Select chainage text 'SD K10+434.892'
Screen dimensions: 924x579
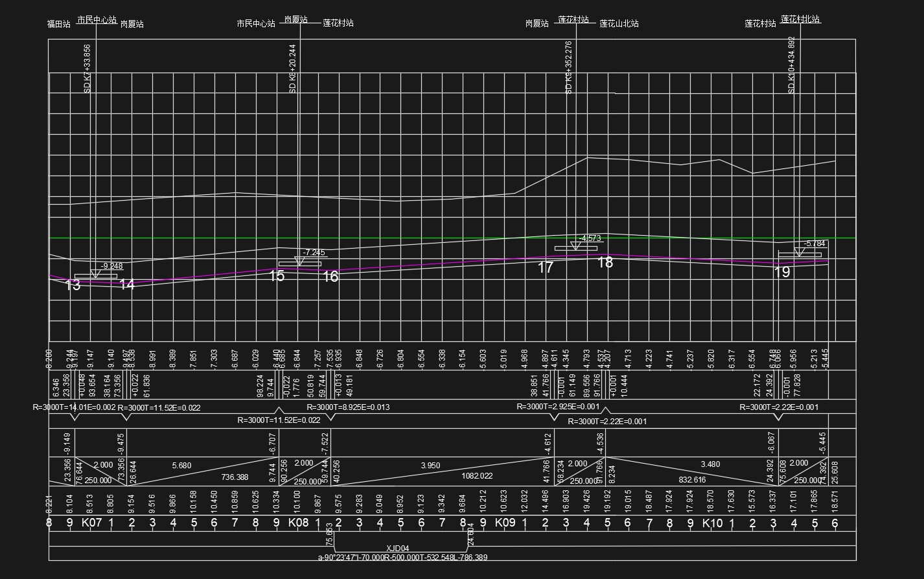click(x=791, y=65)
